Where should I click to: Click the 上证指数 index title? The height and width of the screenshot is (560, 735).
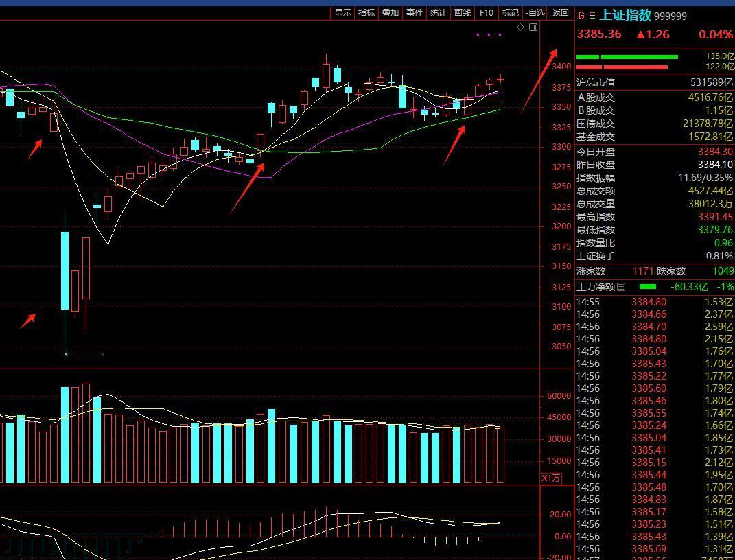625,16
